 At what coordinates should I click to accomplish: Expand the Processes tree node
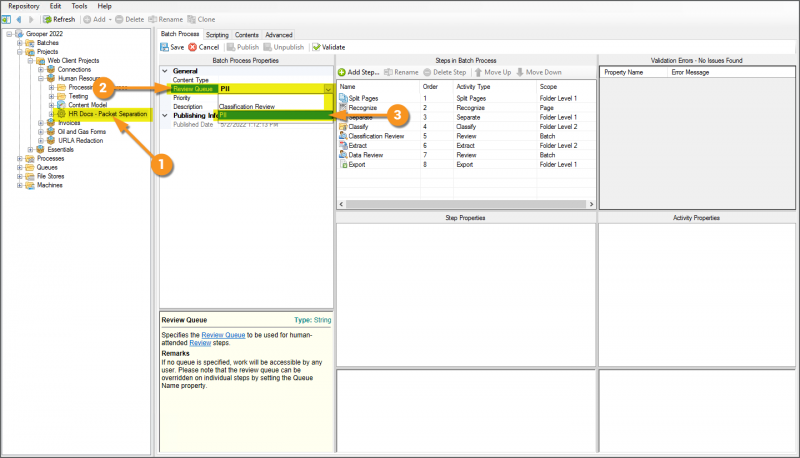point(20,158)
